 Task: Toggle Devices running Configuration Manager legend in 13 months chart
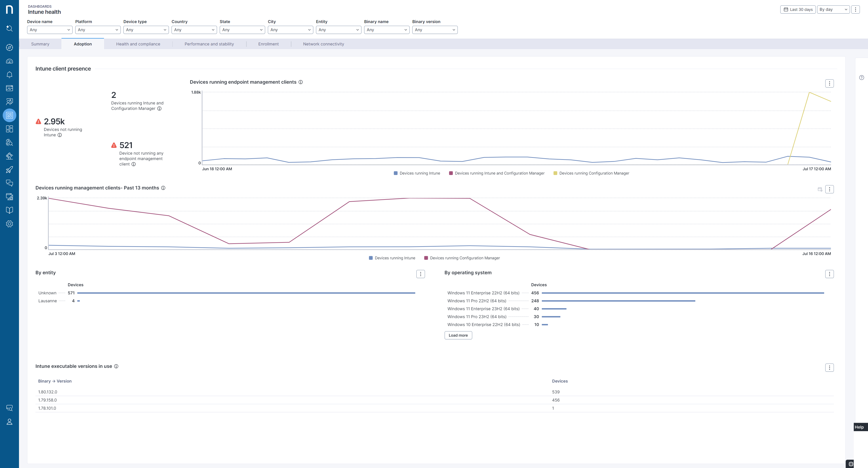tap(465, 258)
